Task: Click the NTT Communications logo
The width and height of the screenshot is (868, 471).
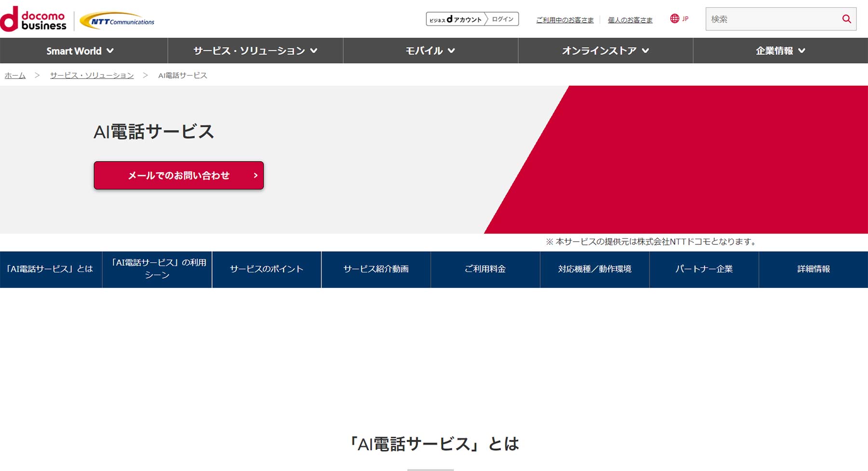Action: click(x=117, y=21)
